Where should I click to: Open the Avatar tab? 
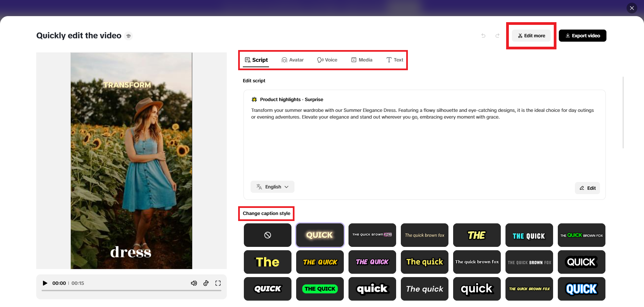tap(292, 60)
